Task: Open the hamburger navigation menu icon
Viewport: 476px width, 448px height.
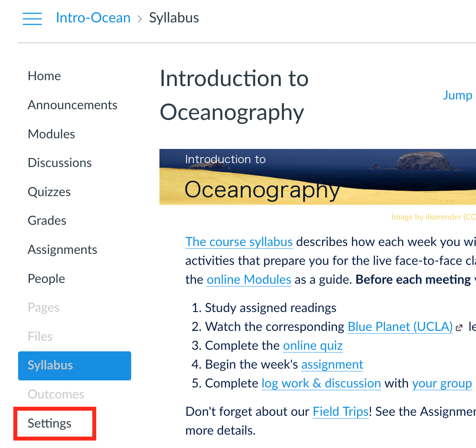Action: (32, 18)
